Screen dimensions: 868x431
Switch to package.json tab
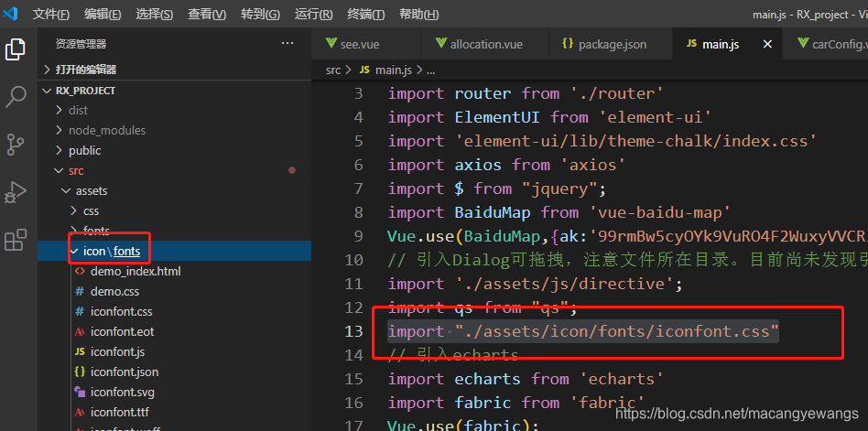coord(611,44)
